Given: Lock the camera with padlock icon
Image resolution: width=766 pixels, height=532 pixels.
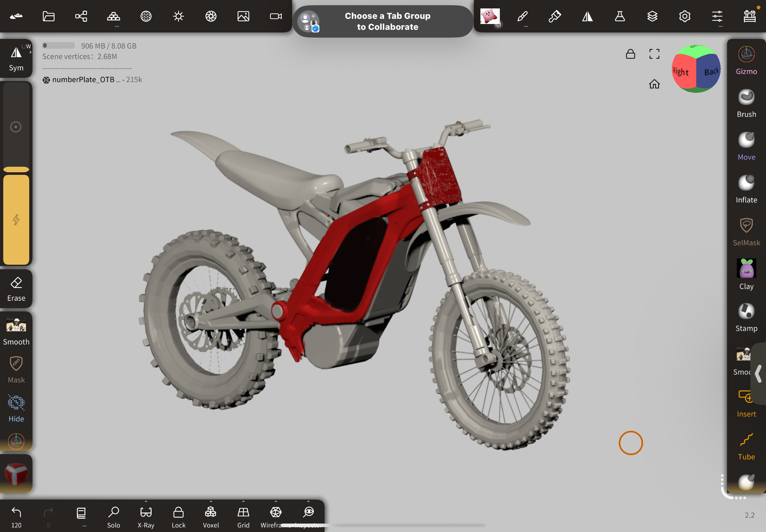Looking at the screenshot, I should (x=630, y=54).
